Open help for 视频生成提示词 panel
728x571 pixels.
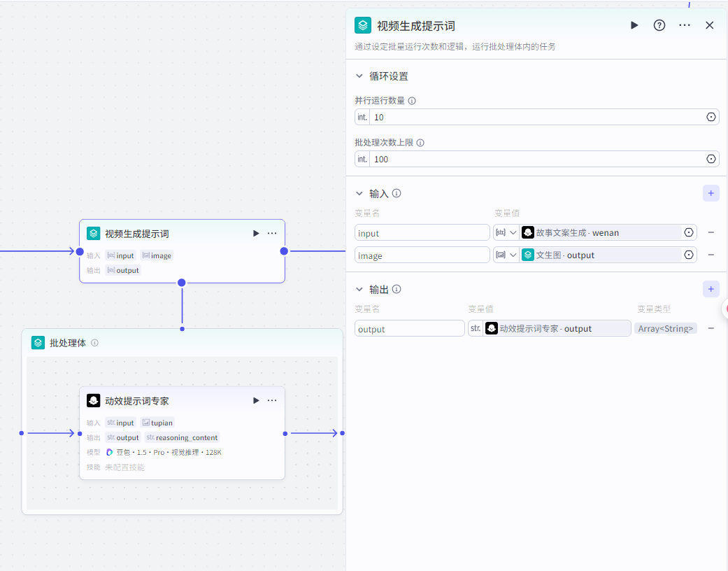click(x=659, y=25)
